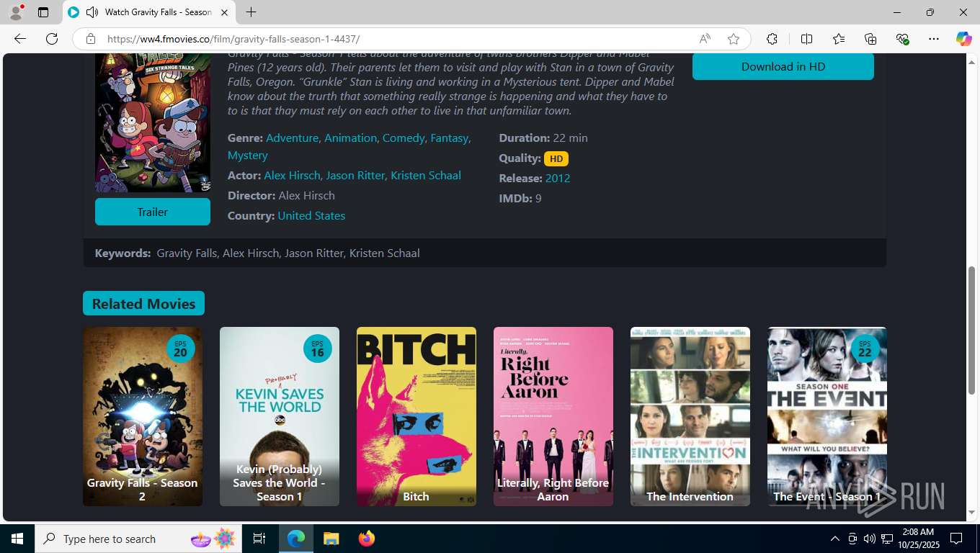Viewport: 980px width, 553px height.
Task: Click the Trailer button
Action: 153,212
